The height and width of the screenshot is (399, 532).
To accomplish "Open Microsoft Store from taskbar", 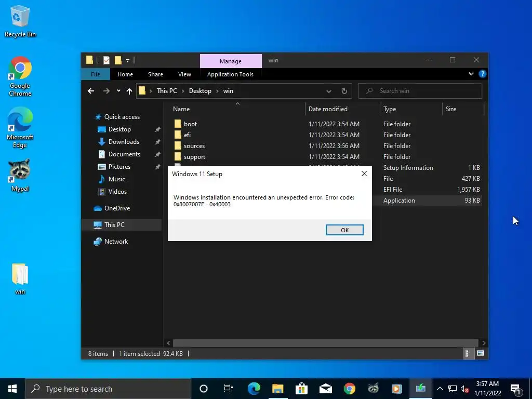I will click(x=301, y=389).
